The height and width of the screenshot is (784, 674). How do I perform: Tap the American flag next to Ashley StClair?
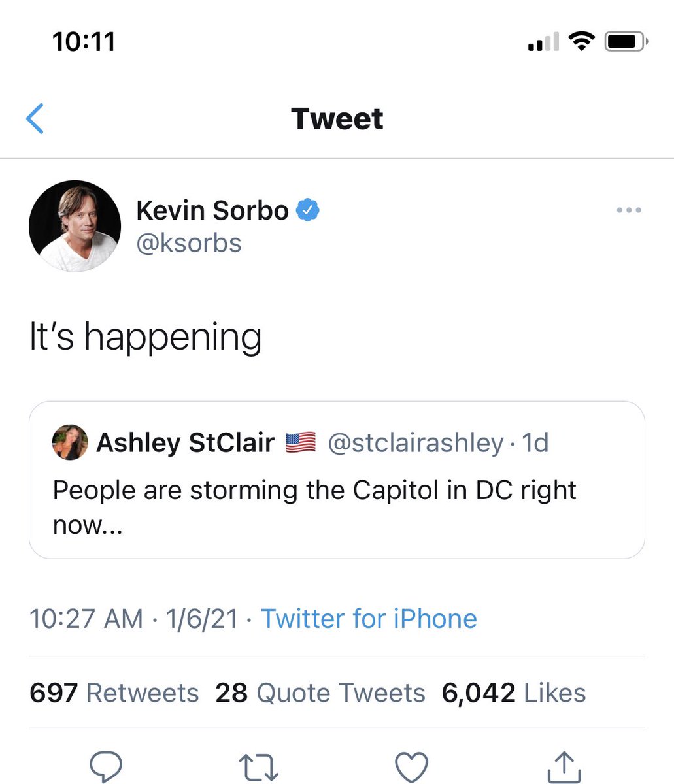pos(299,442)
